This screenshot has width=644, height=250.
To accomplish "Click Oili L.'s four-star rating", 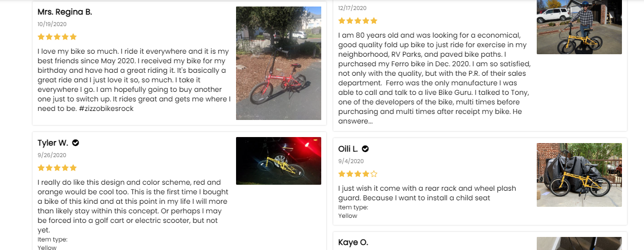I will tap(358, 174).
